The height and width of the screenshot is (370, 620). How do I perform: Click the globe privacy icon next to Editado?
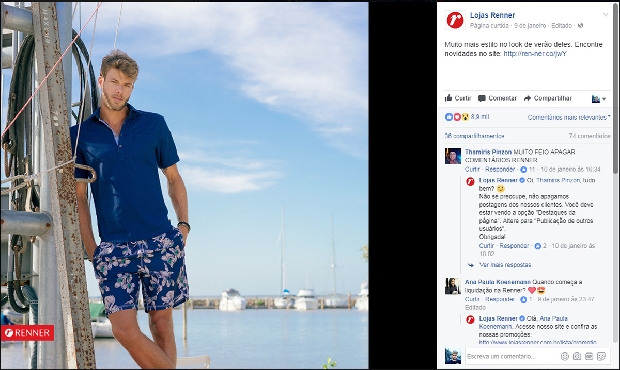tap(580, 25)
